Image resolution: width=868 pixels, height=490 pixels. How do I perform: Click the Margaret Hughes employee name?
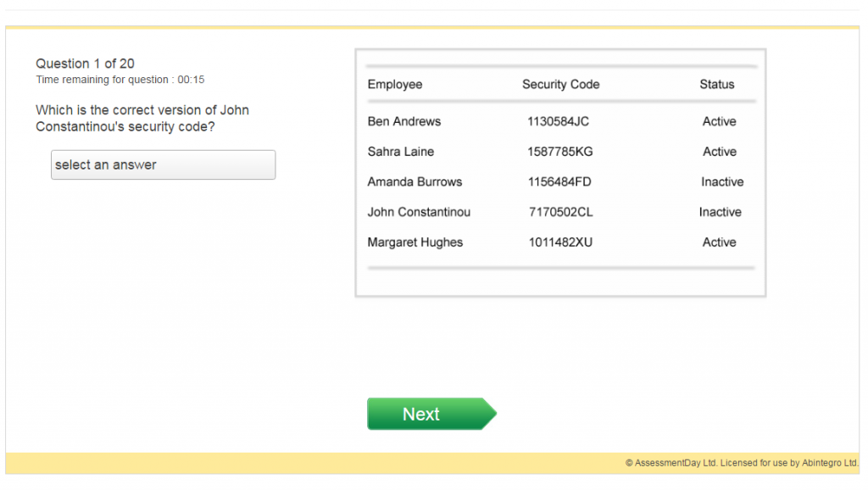[415, 242]
